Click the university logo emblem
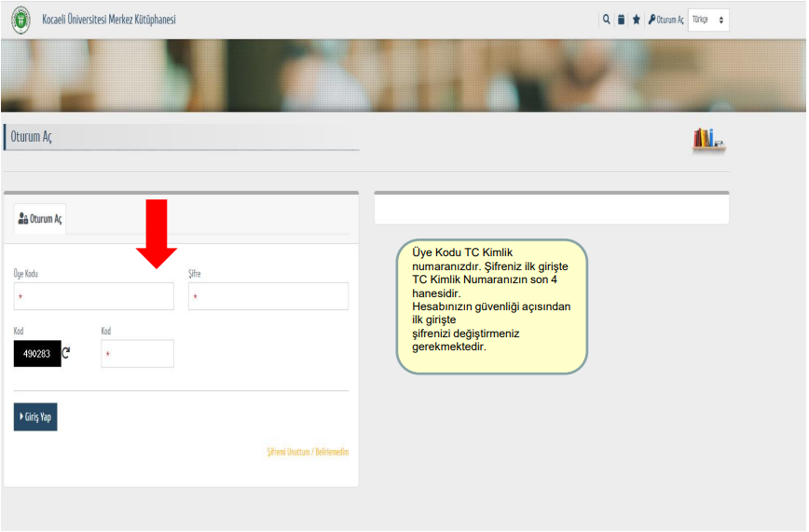This screenshot has width=809, height=532. tap(21, 20)
